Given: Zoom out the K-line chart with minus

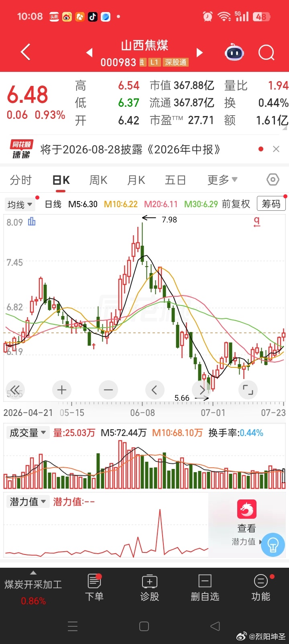Looking at the screenshot, I should click(x=108, y=390).
